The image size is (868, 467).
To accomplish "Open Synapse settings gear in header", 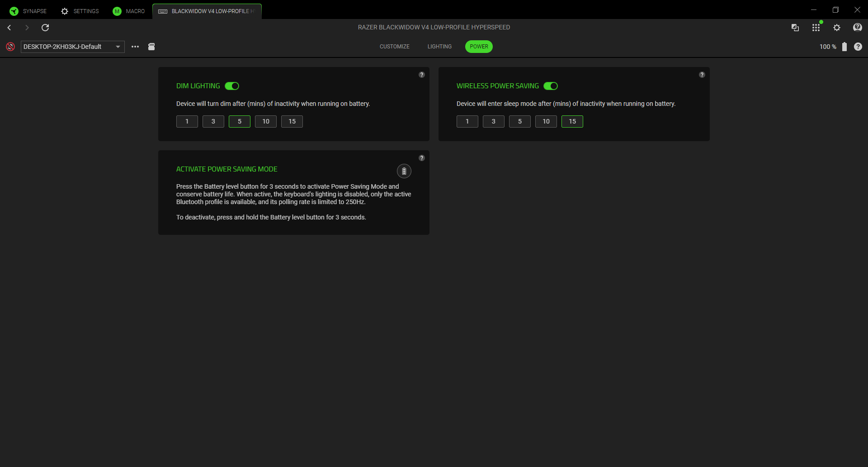I will tap(837, 28).
